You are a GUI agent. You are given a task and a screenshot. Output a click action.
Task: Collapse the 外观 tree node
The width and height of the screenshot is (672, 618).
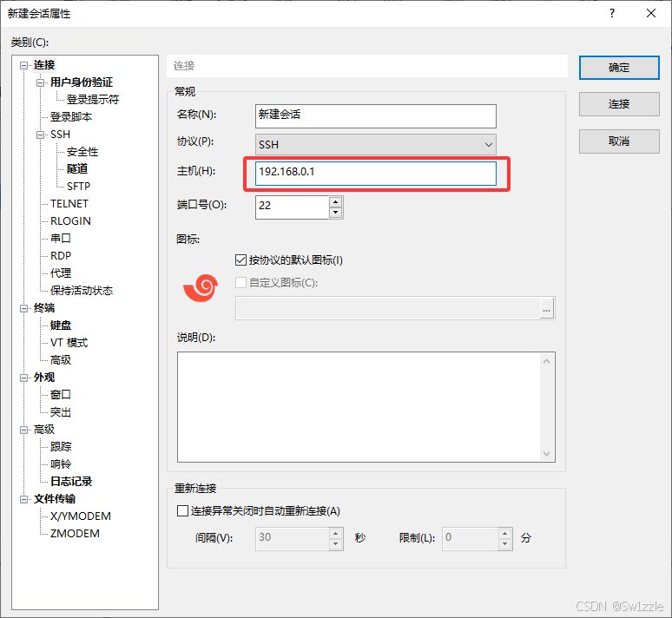(x=23, y=378)
